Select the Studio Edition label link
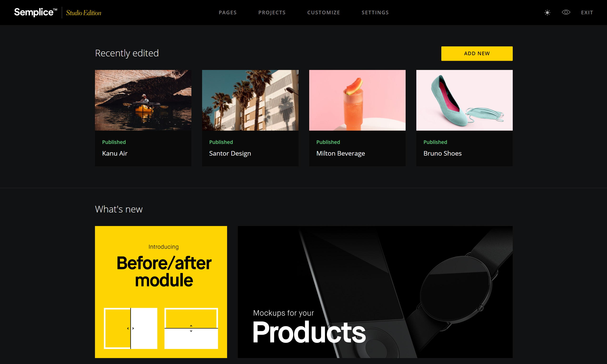Screen dimensions: 607x364 (83, 13)
